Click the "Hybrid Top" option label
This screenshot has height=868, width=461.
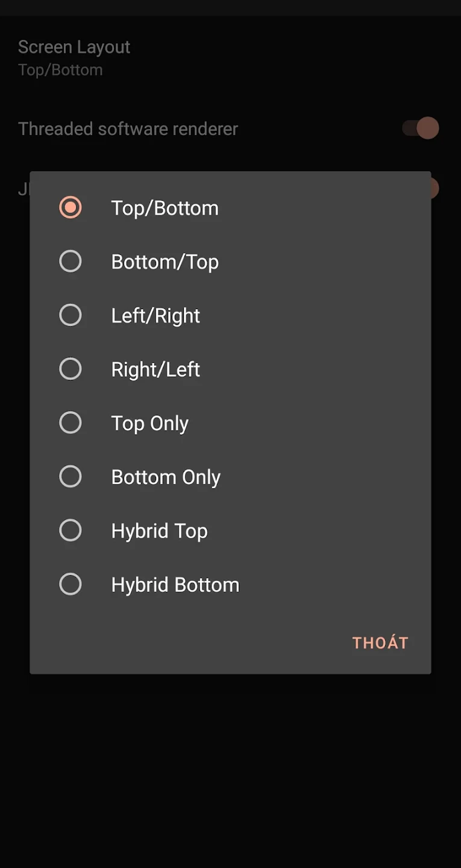[159, 531]
